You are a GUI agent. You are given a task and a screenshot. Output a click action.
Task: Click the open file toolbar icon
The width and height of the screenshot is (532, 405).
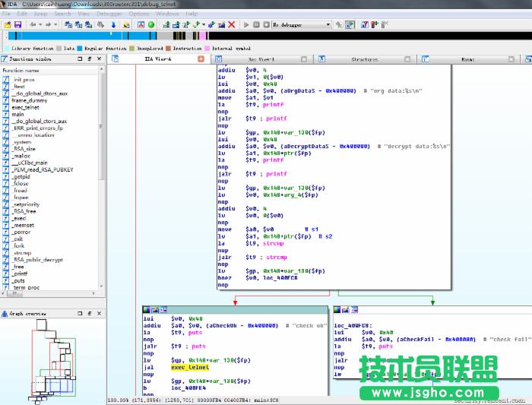pos(7,25)
